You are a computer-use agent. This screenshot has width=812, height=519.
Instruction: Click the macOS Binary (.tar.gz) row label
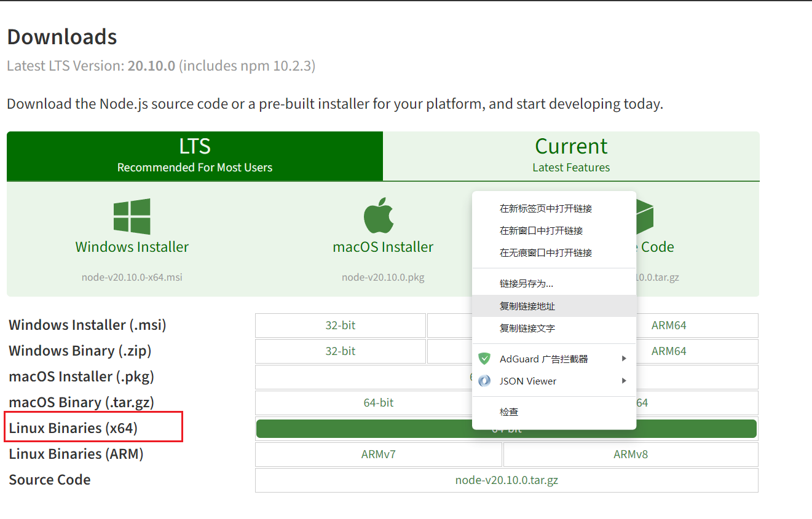(81, 402)
